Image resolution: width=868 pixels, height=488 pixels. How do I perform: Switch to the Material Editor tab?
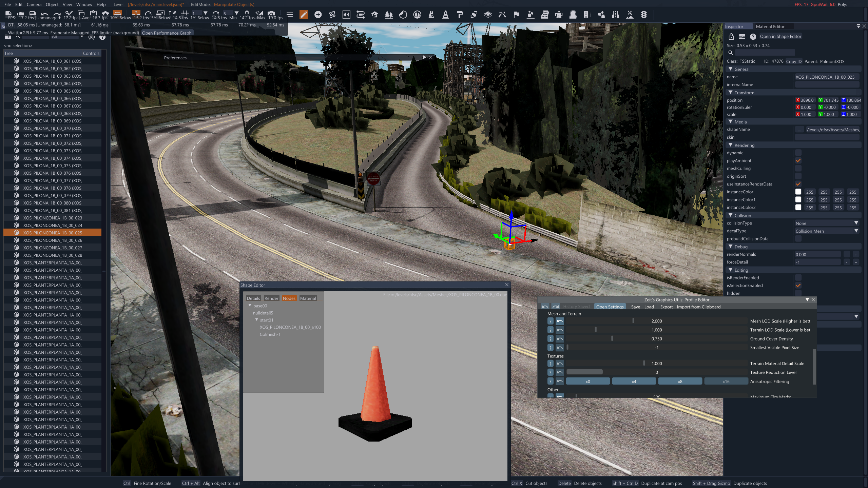coord(770,26)
